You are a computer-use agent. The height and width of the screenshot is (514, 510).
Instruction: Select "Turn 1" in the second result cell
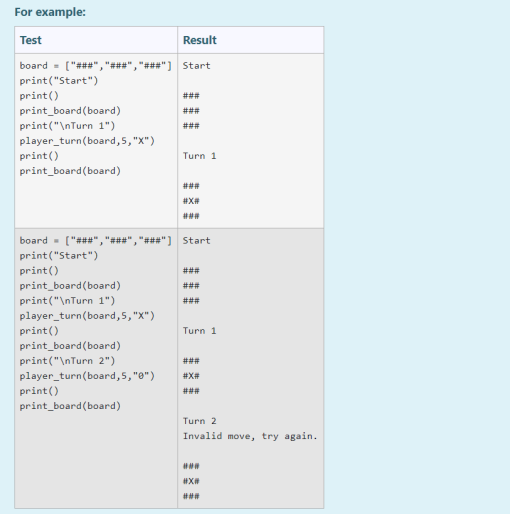coord(199,331)
